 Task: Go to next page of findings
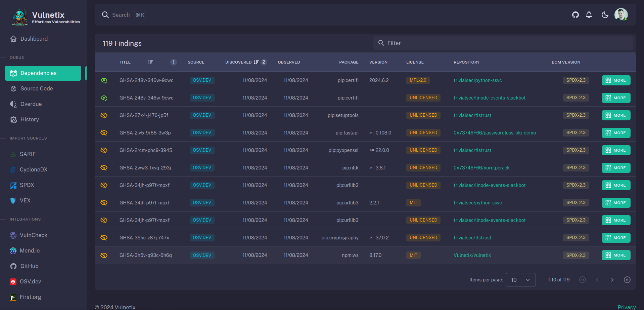click(x=612, y=280)
